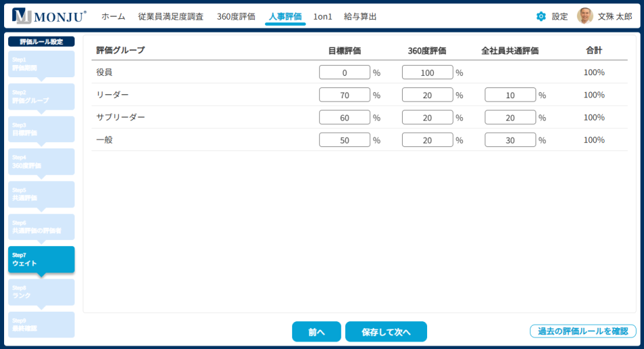
Task: Focus 役員 360度評価 input showing 100
Action: [x=427, y=73]
